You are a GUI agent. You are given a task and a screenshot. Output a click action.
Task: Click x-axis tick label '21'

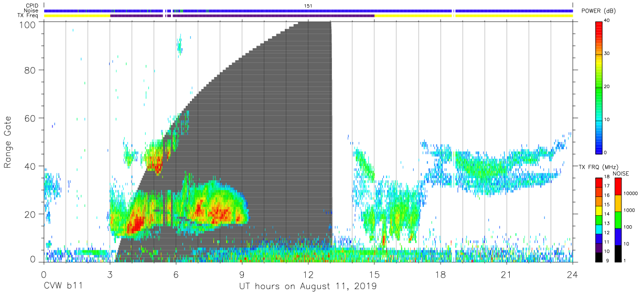(x=507, y=275)
